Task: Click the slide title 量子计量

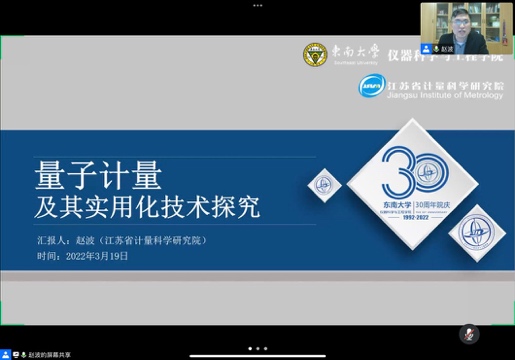Action: [x=98, y=175]
